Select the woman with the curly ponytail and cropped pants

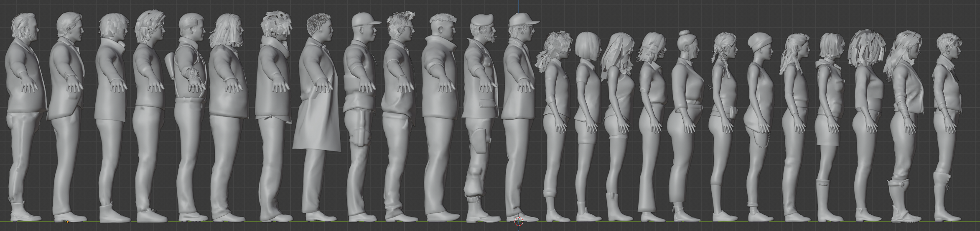coord(554,126)
